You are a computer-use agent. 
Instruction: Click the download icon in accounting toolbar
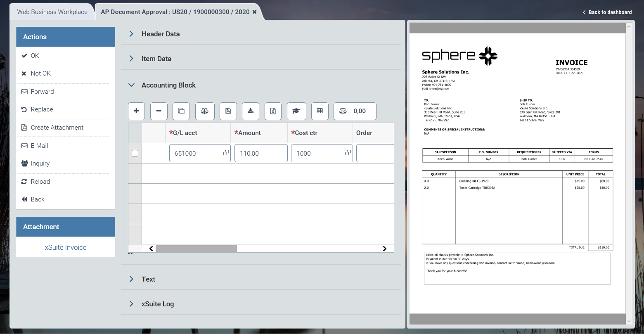pos(250,111)
